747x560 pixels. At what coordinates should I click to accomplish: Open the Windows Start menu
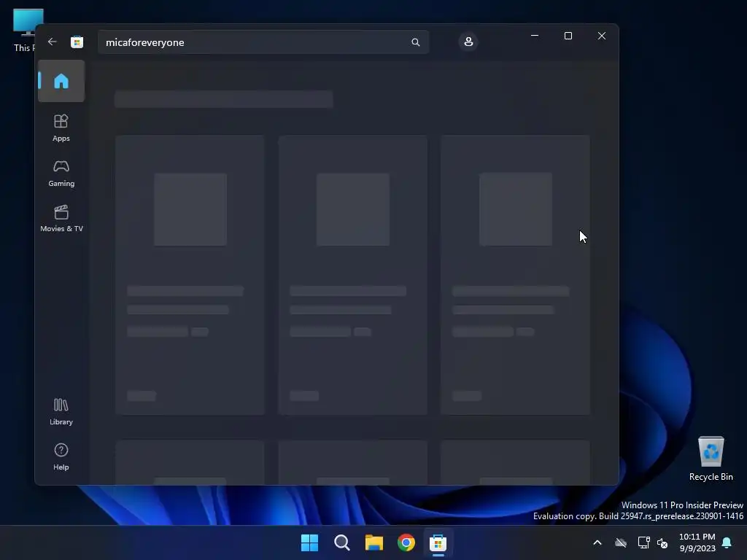309,542
